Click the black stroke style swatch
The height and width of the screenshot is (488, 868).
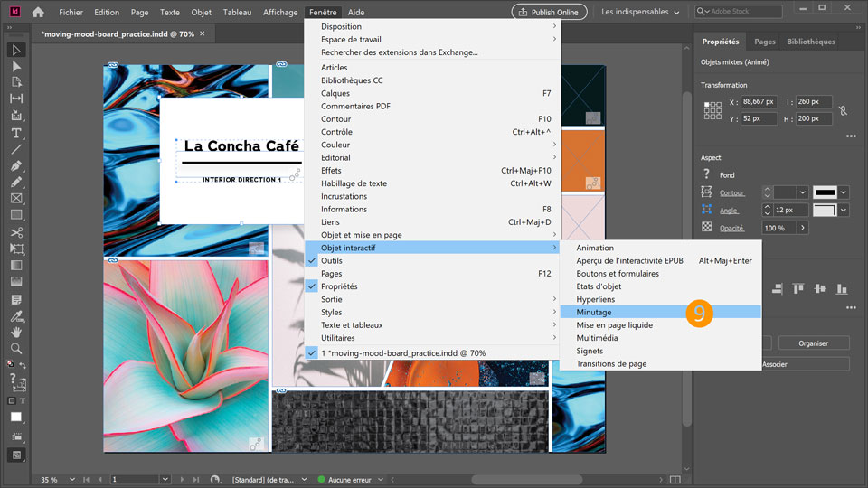[x=825, y=192]
